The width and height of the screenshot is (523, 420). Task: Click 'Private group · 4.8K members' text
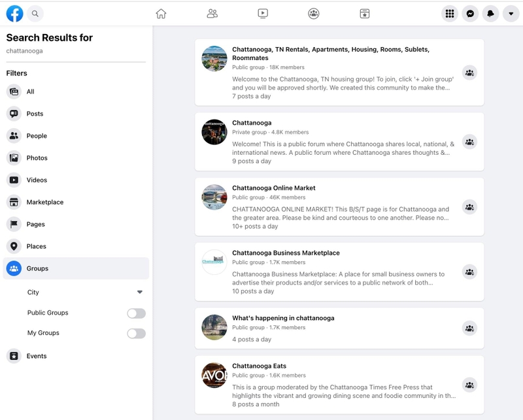[x=271, y=133]
